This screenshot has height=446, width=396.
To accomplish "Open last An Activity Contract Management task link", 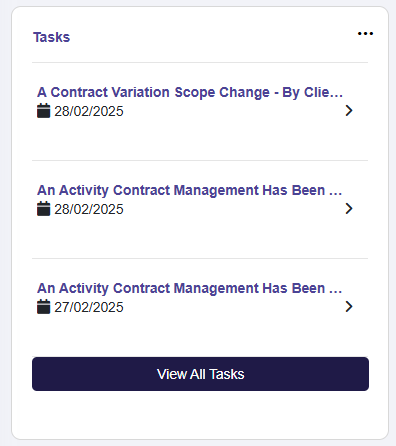I will tap(189, 288).
